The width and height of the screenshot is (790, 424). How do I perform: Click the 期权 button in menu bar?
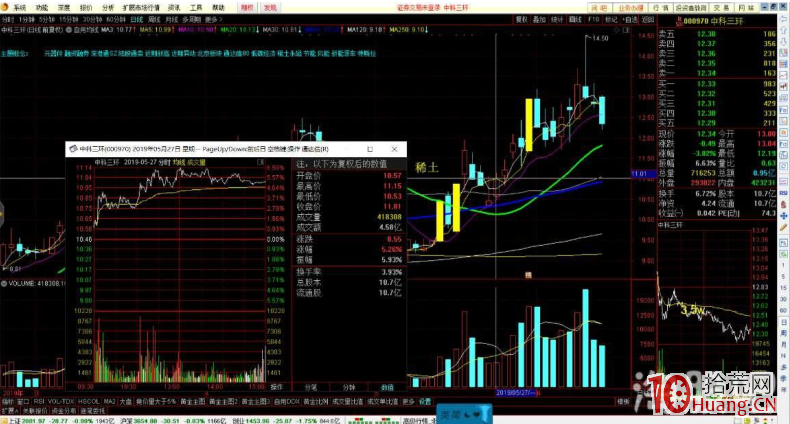click(247, 8)
